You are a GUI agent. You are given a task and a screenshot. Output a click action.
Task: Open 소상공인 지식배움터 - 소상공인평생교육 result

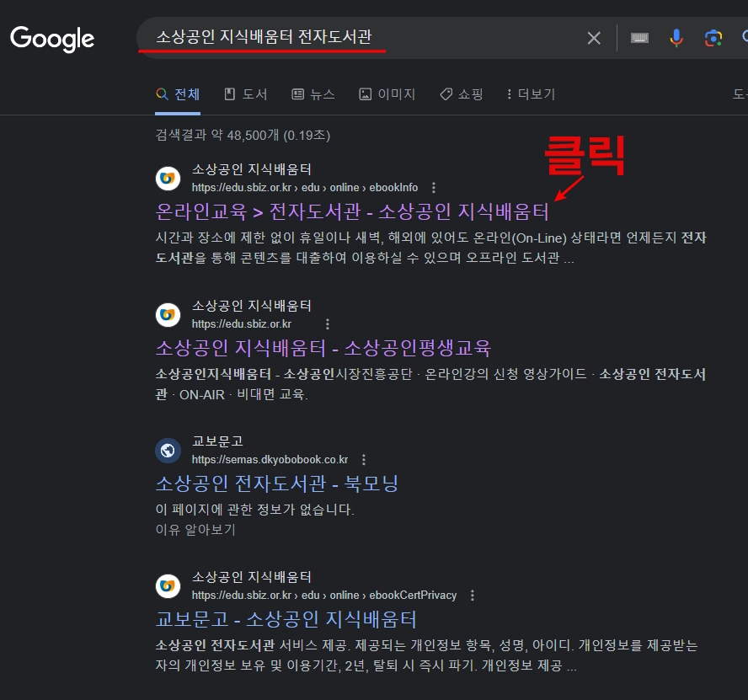coord(325,348)
